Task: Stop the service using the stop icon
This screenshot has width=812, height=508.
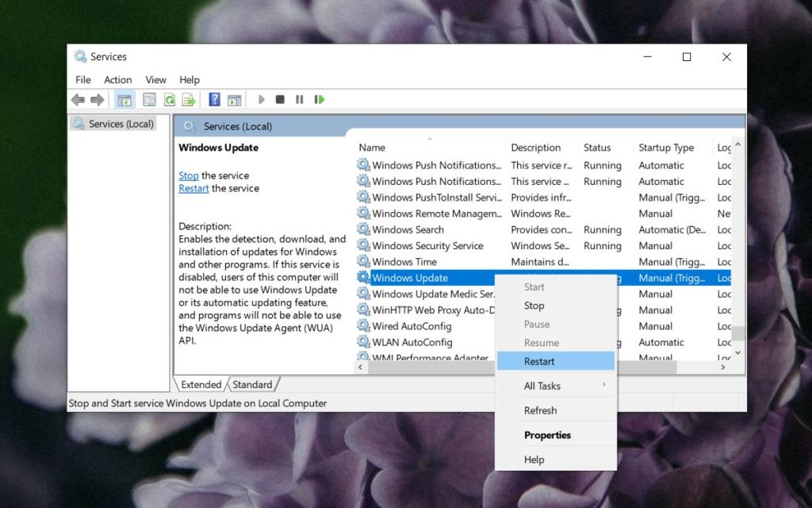Action: pos(280,99)
